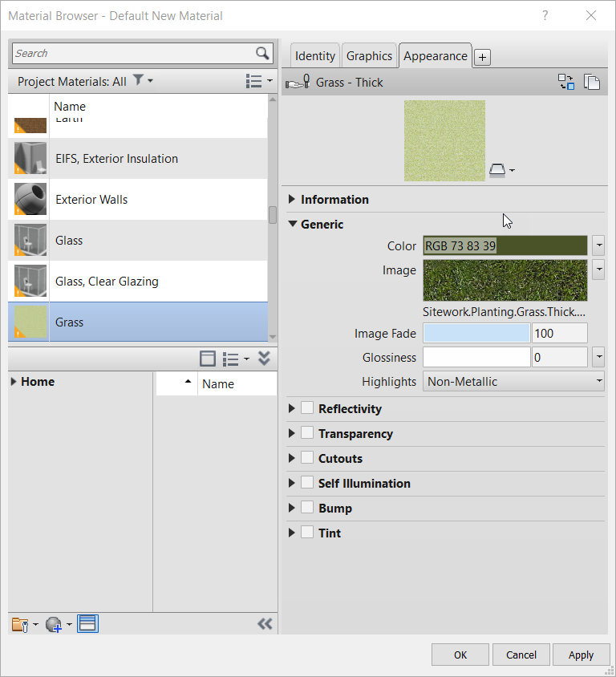Collapse the library panel with double chevrons
Image resolution: width=616 pixels, height=677 pixels.
264,359
